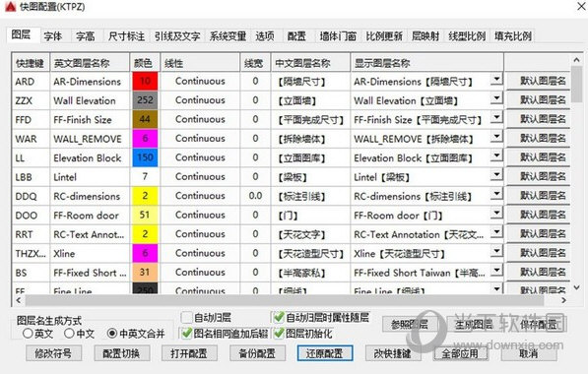Select color 51 swatch for DOO

[x=145, y=215]
